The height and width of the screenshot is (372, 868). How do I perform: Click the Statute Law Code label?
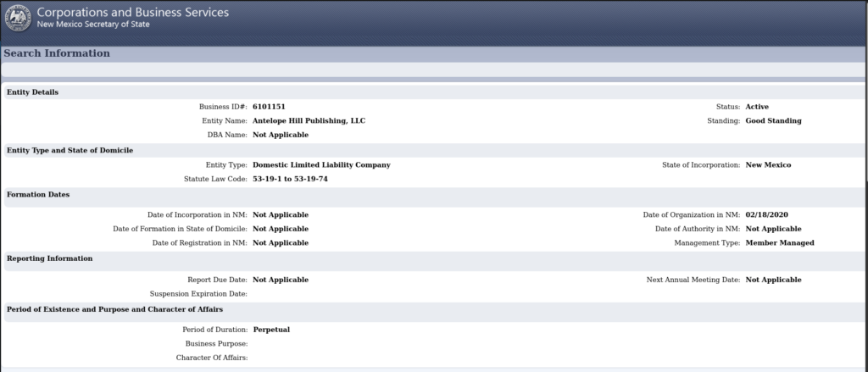(x=215, y=180)
